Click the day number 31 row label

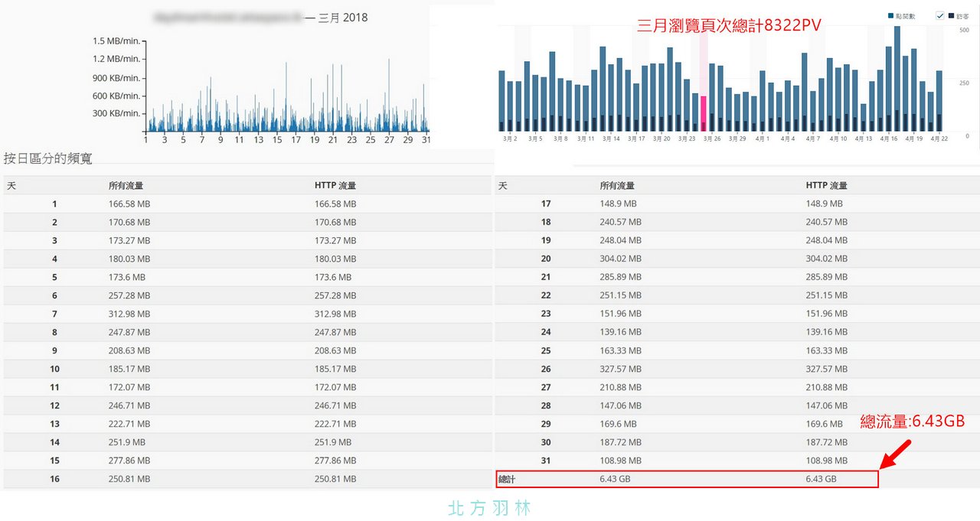(x=546, y=461)
